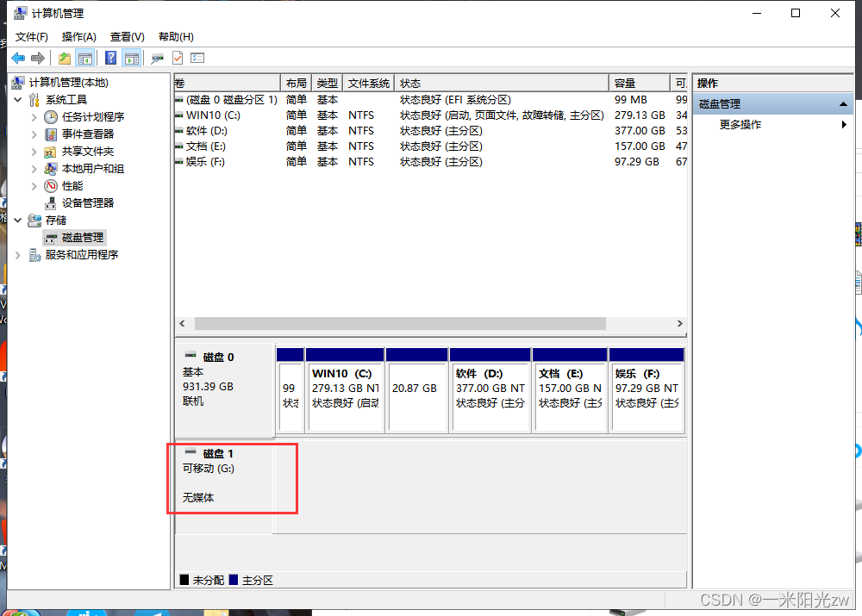Open the 更多操作 submenu arrow
This screenshot has height=616, width=862.
844,125
